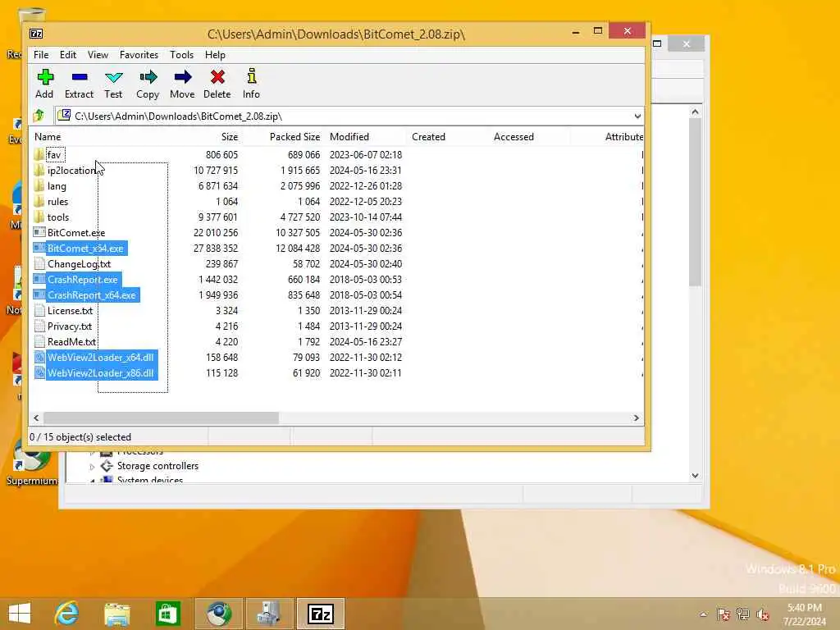Click the volume tray icon

(x=762, y=614)
